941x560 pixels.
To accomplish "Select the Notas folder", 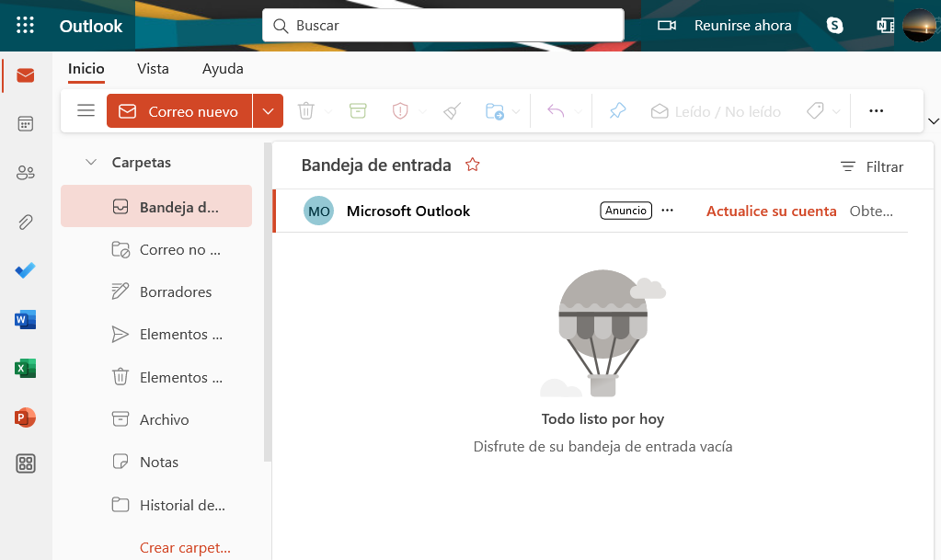I will (156, 463).
